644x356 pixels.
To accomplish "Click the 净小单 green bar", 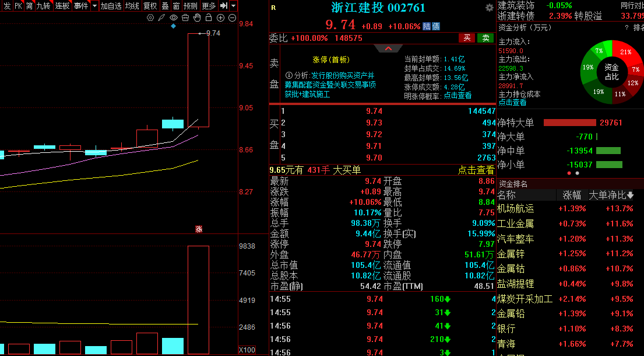I will pos(609,165).
